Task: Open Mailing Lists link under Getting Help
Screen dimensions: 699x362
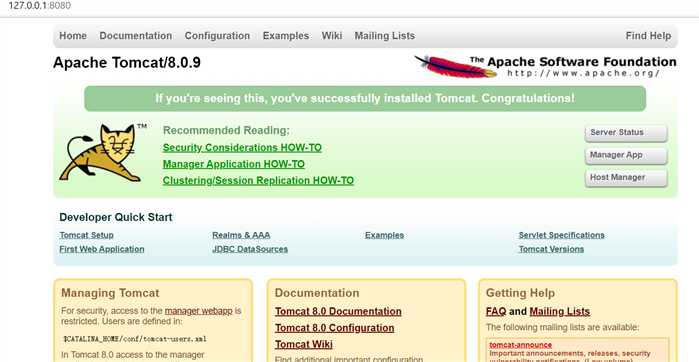Action: 559,312
